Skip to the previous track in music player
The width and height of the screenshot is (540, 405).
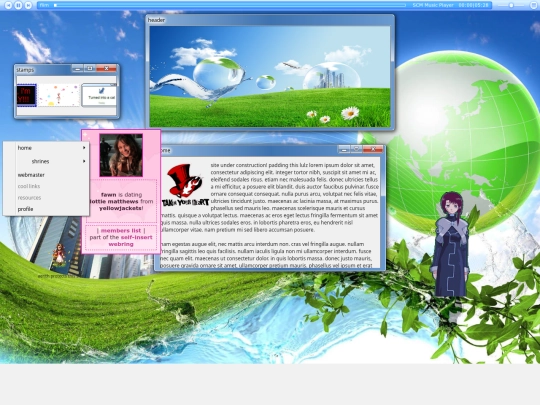[x=8, y=5]
